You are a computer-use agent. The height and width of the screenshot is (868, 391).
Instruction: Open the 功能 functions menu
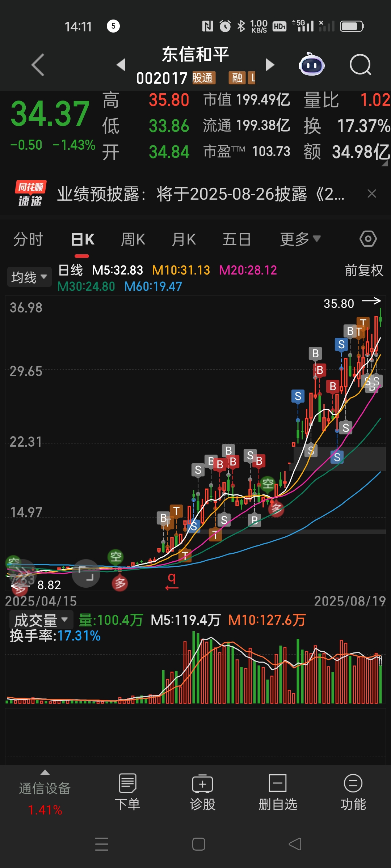353,792
